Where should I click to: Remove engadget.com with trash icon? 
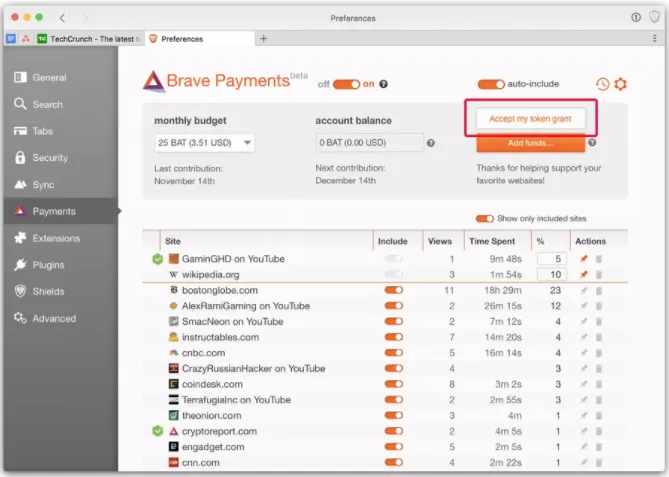(x=599, y=447)
